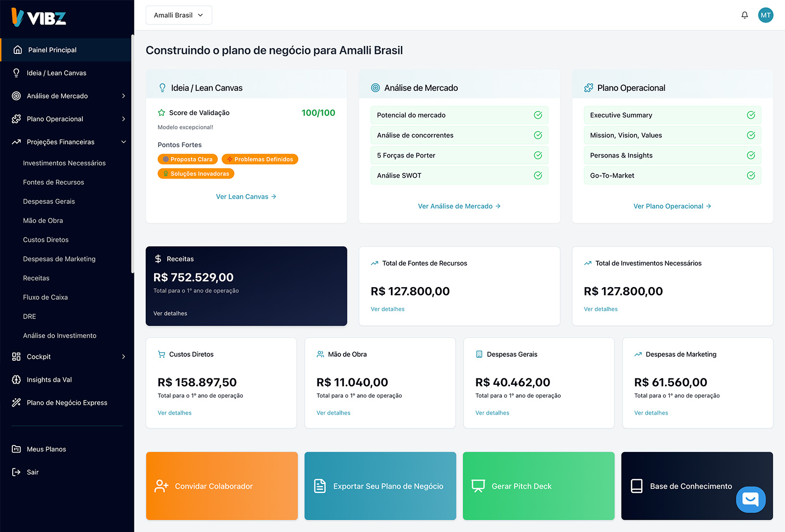Screen dimensions: 785x532
Task: Expand Análise de Mercado sidebar chevron
Action: point(124,96)
